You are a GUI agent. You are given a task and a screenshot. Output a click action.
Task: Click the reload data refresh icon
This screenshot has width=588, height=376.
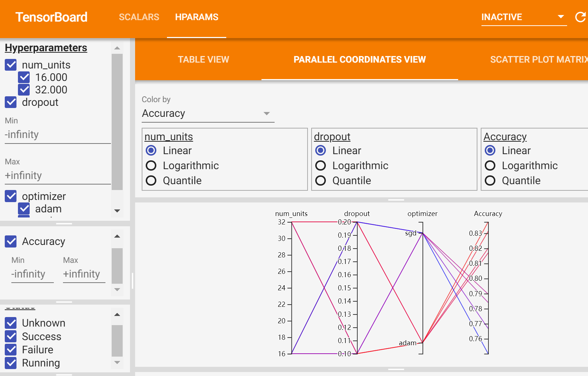580,17
